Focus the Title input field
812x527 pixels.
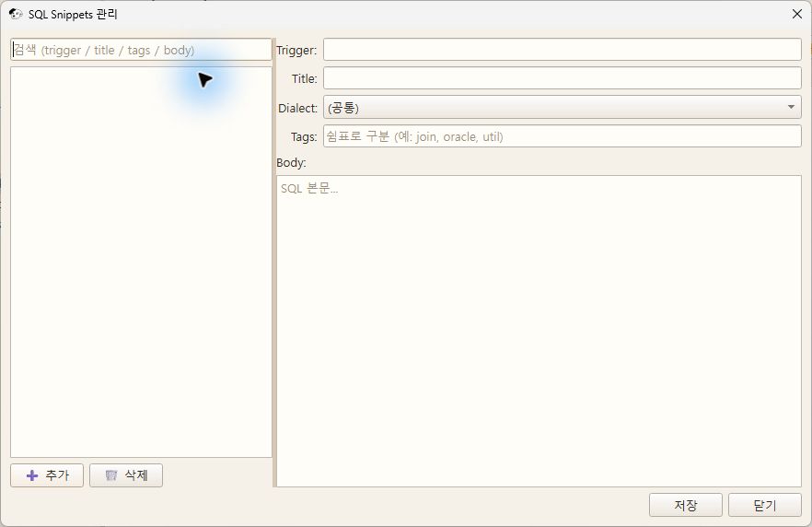pyautogui.click(x=563, y=78)
